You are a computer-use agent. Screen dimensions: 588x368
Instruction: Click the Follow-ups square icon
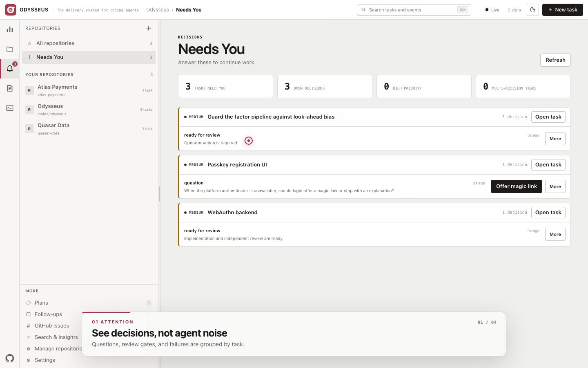28,314
